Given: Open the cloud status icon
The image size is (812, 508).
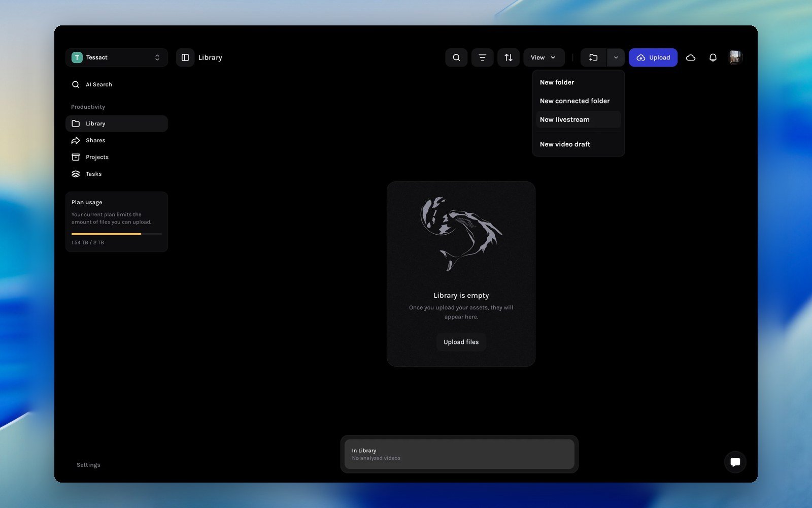Looking at the screenshot, I should point(690,57).
